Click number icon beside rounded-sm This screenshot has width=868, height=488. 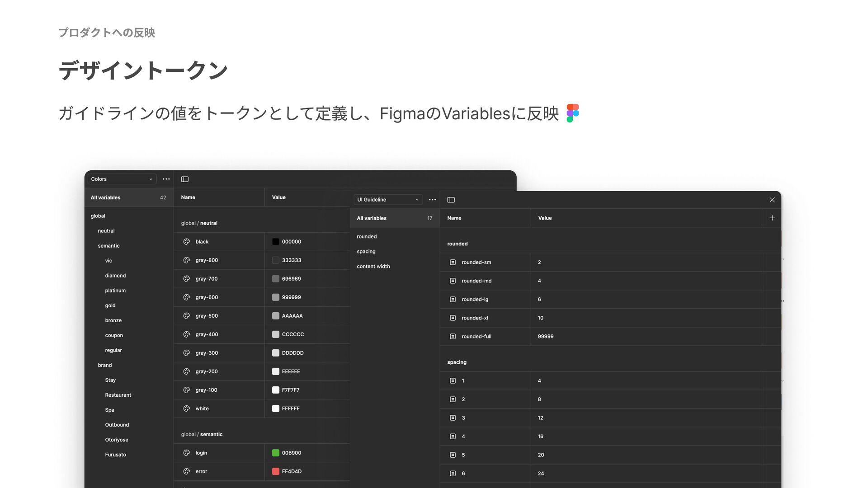pos(453,262)
